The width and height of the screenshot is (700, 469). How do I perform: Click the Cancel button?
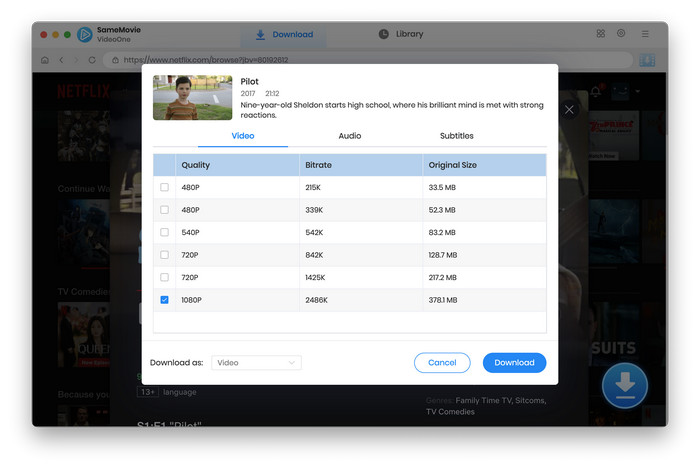[x=442, y=363]
